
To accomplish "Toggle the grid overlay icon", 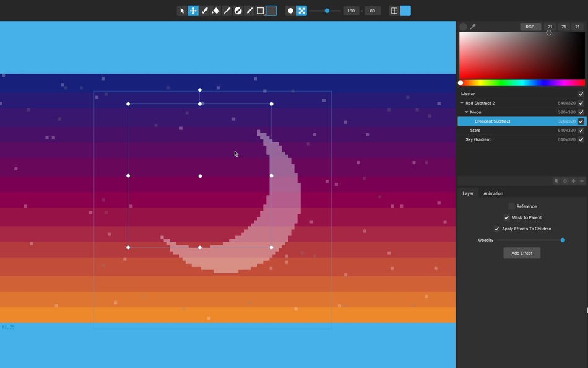I will tap(395, 11).
